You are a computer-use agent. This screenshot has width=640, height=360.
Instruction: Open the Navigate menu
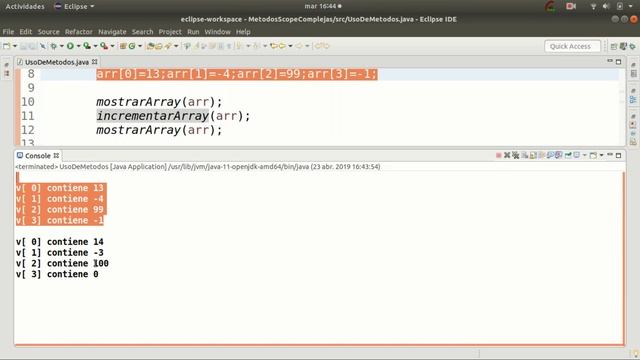click(x=112, y=32)
